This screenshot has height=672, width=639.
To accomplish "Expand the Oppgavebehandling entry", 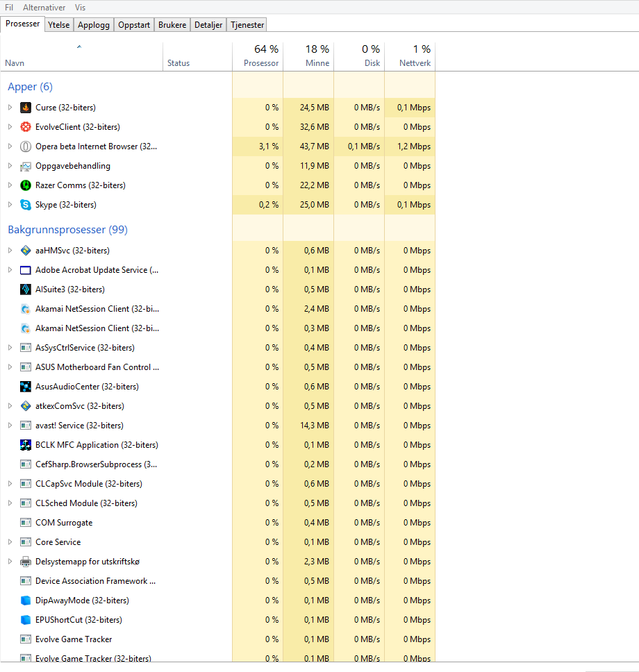I will [10, 166].
